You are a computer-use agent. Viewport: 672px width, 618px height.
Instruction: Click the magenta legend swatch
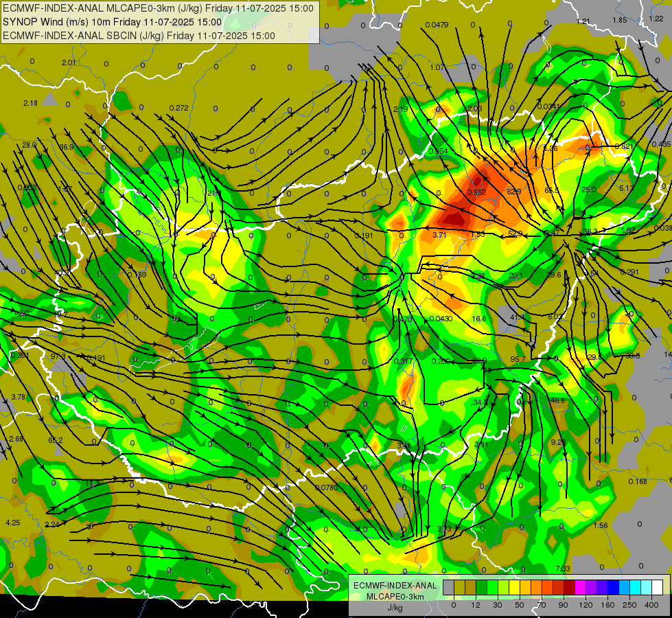pyautogui.click(x=580, y=588)
